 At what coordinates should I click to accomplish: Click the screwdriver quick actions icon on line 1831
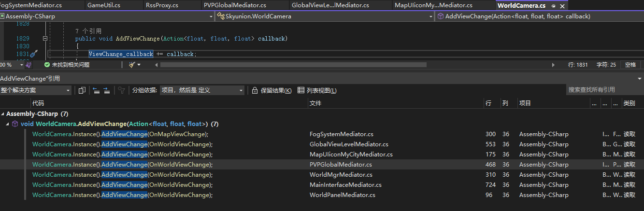[x=33, y=54]
